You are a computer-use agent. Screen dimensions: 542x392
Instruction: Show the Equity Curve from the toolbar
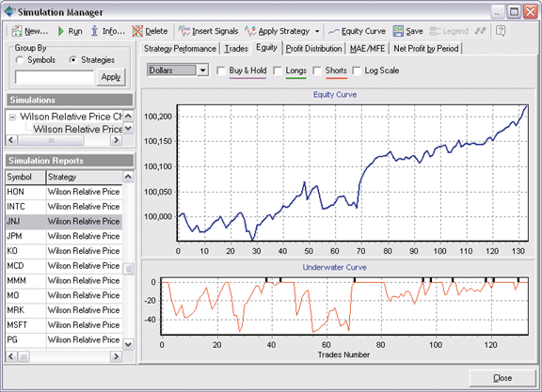point(333,31)
